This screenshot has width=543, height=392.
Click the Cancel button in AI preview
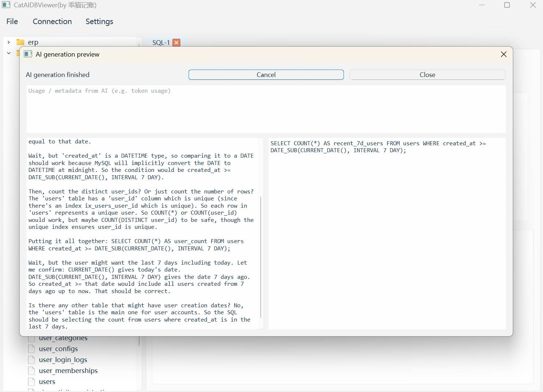point(266,75)
